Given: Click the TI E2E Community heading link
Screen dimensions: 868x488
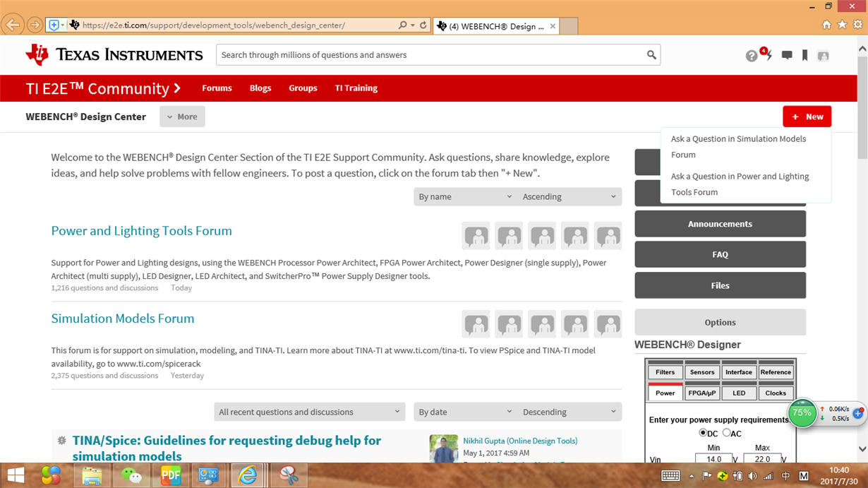Looking at the screenshot, I should tap(104, 88).
